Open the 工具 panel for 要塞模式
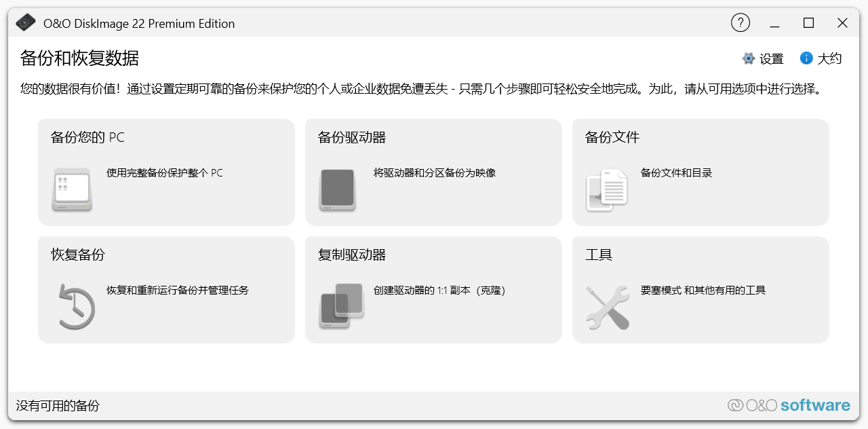The image size is (868, 429). pyautogui.click(x=701, y=289)
